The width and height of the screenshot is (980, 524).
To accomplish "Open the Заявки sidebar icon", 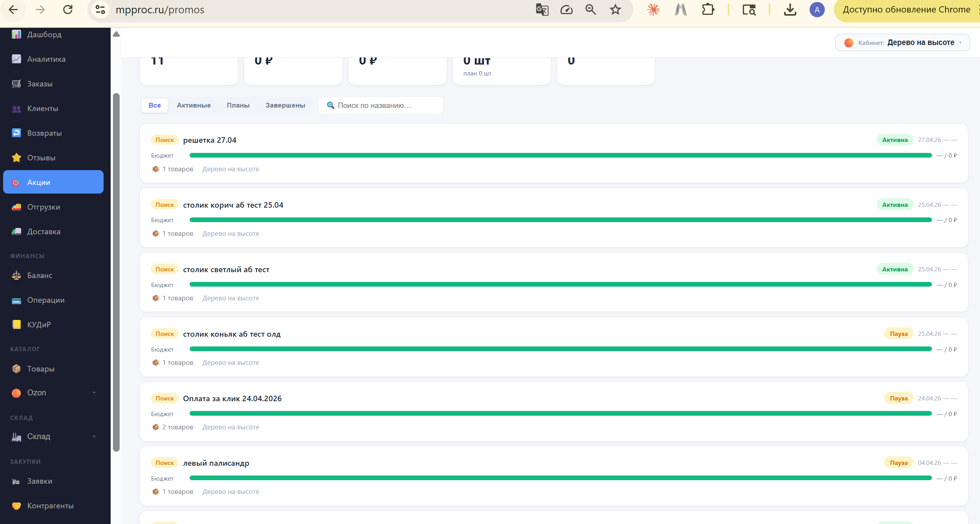I will [16, 481].
